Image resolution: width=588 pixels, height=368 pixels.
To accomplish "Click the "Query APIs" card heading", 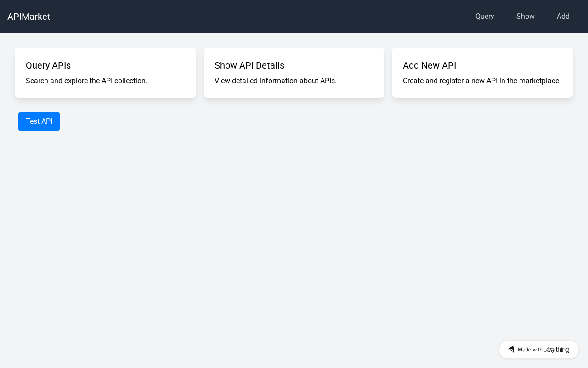I will tap(48, 65).
